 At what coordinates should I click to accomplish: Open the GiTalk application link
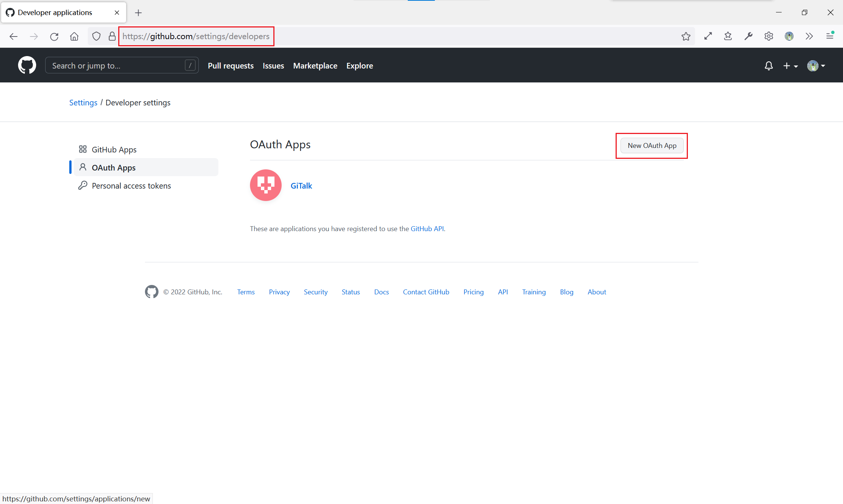coord(301,186)
